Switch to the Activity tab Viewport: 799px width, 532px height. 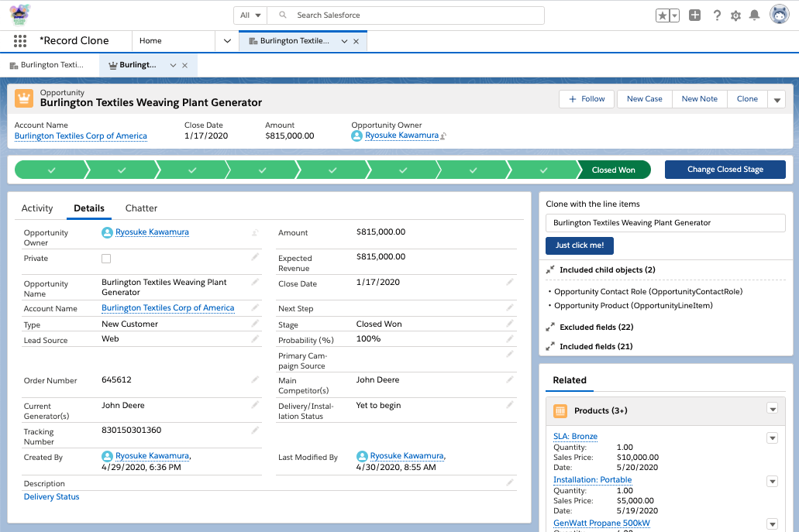pyautogui.click(x=37, y=208)
